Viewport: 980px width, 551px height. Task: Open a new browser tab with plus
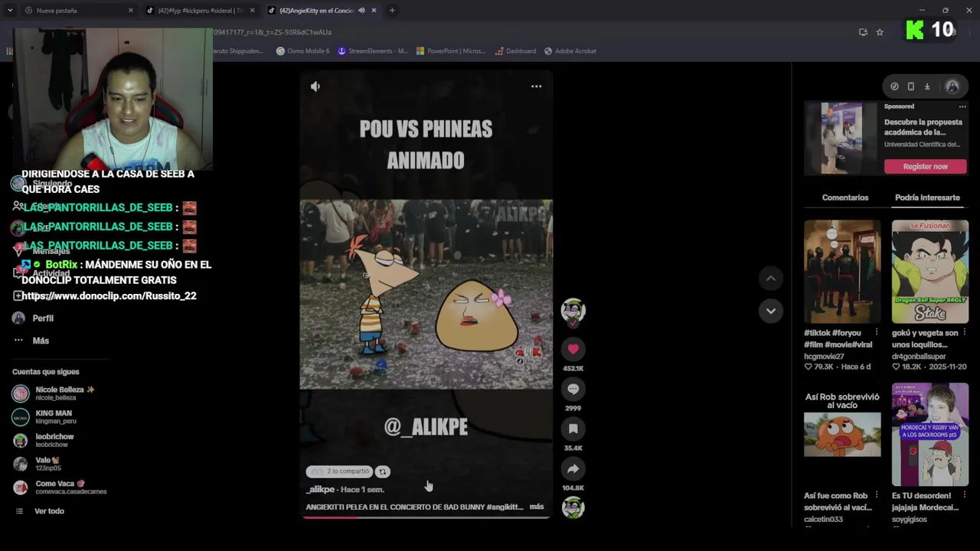point(392,11)
